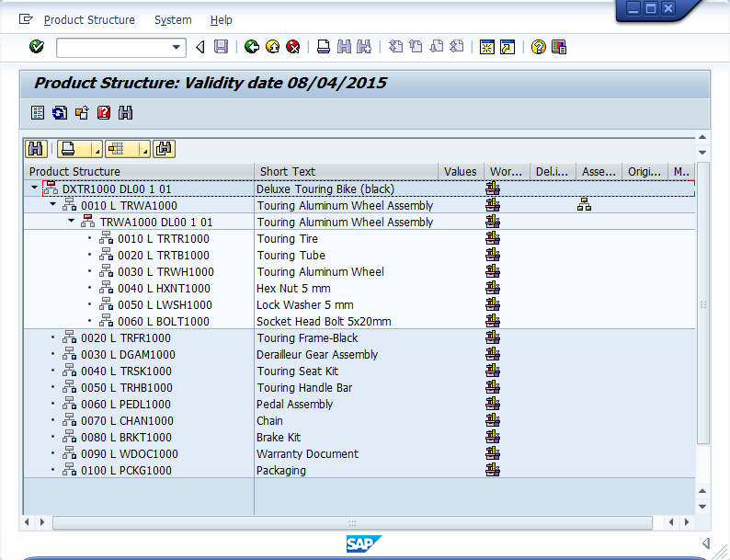
Task: Click the Save diskette icon
Action: [x=222, y=47]
